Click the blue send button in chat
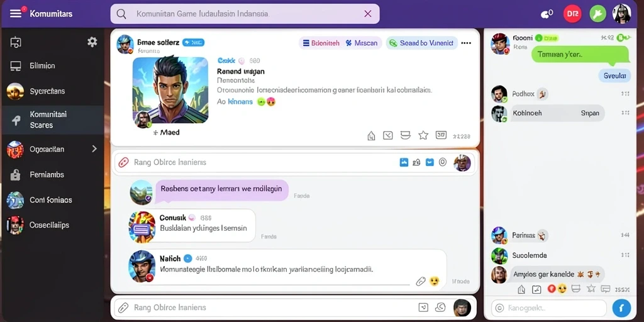Screen dimensions: 644x322 click(x=621, y=308)
